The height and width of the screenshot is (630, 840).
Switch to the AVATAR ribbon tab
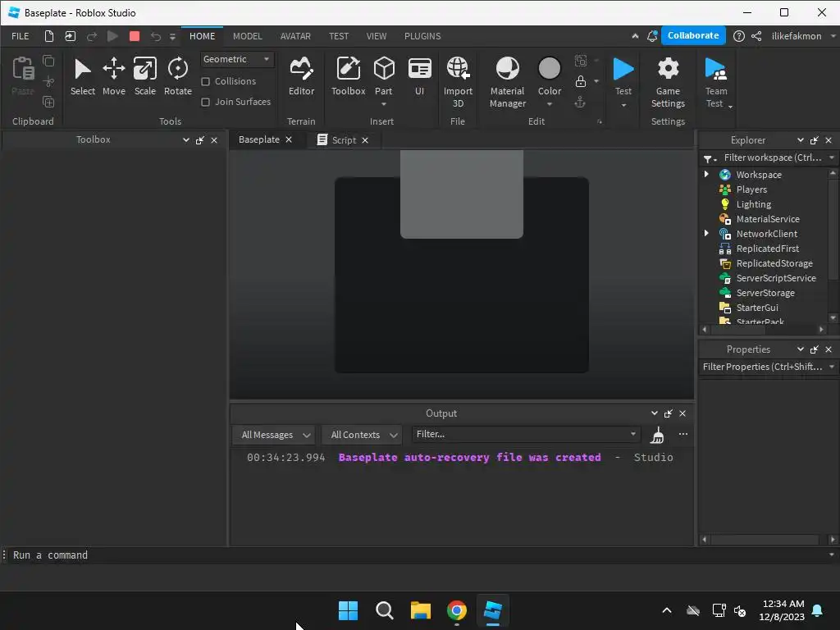click(x=295, y=36)
